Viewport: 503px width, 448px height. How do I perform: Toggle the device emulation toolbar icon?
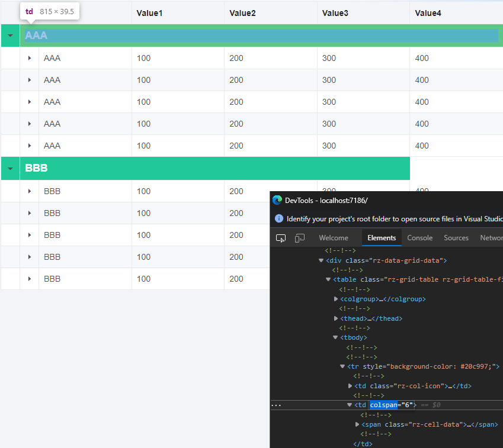(x=299, y=237)
